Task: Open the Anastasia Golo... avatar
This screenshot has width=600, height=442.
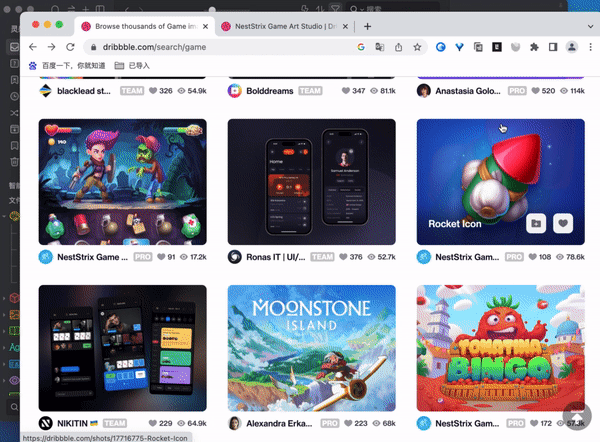Action: pos(424,91)
